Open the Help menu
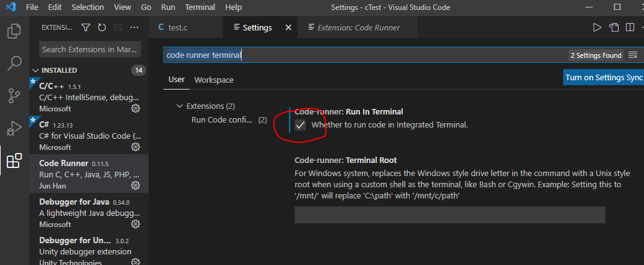 (x=233, y=7)
